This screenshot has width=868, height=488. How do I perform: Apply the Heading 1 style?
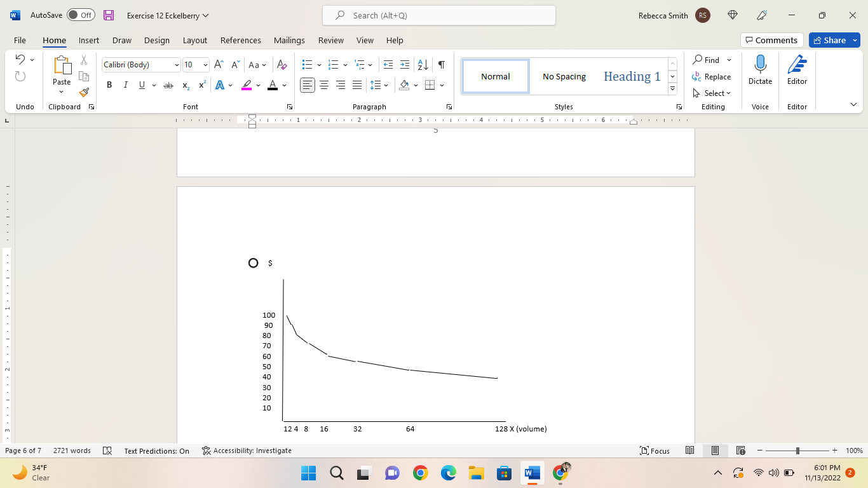(632, 76)
